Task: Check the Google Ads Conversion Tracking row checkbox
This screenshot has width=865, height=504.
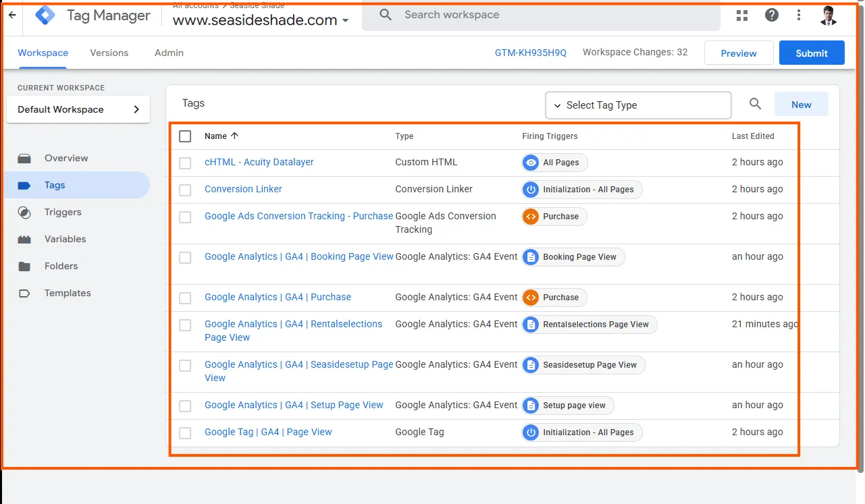Action: (x=185, y=217)
